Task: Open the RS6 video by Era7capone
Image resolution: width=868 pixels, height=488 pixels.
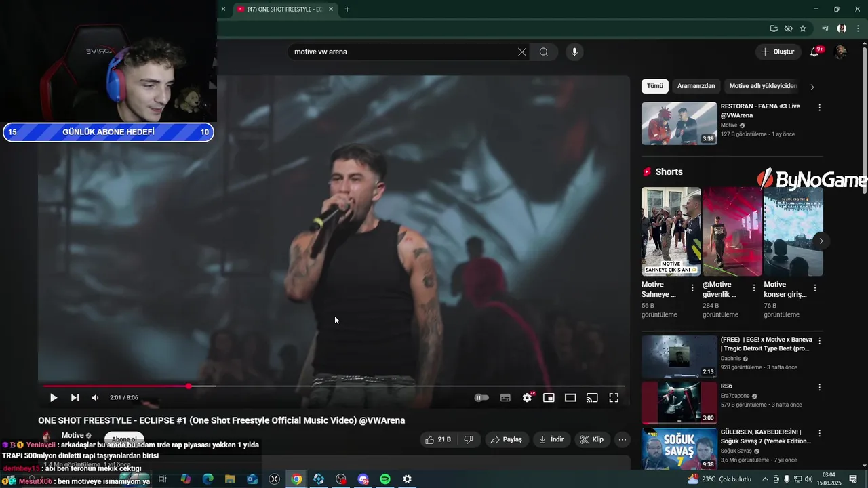Action: click(x=679, y=402)
